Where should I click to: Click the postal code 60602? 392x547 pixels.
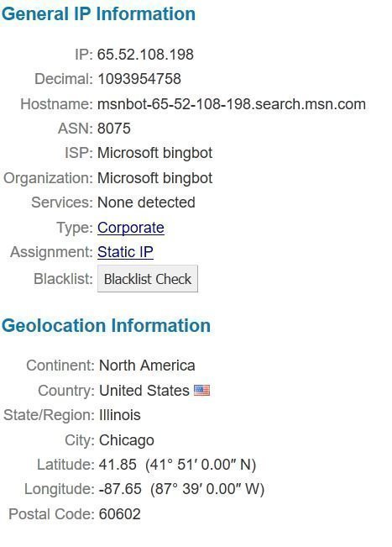[x=119, y=514]
